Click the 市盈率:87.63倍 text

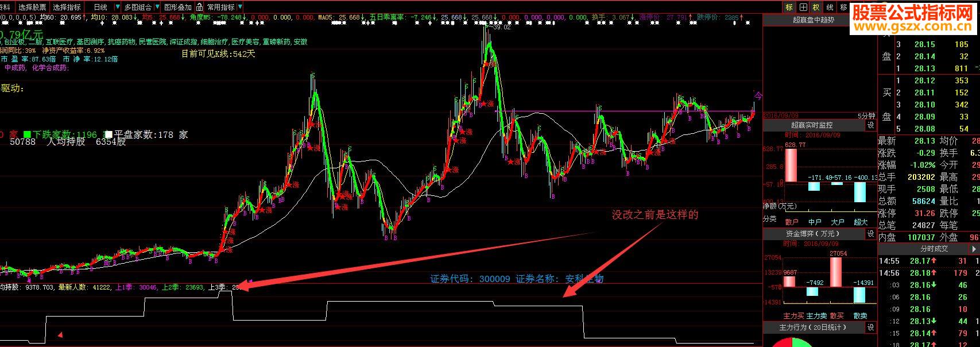[x=28, y=59]
